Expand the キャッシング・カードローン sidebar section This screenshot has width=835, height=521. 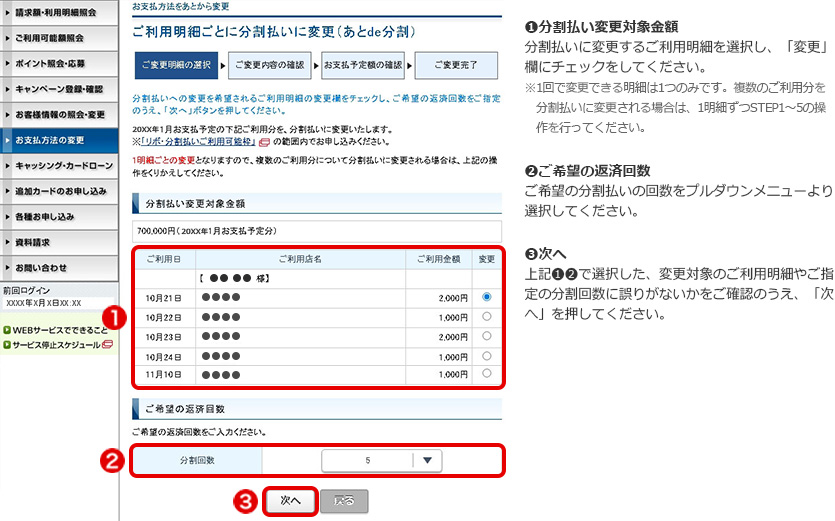pos(59,165)
